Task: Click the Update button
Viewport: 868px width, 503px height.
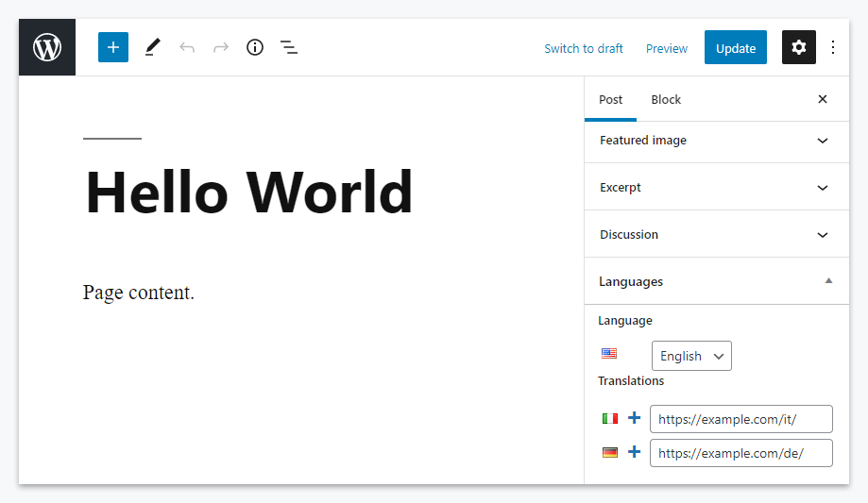Action: coord(736,48)
